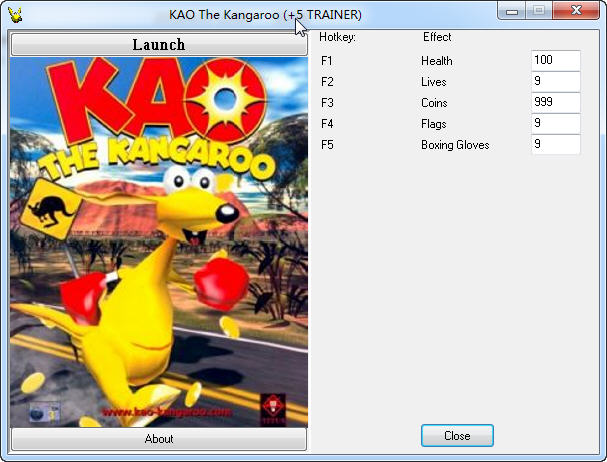Viewport: 607px width, 462px height.
Task: Open the About dialog button
Action: pos(159,439)
